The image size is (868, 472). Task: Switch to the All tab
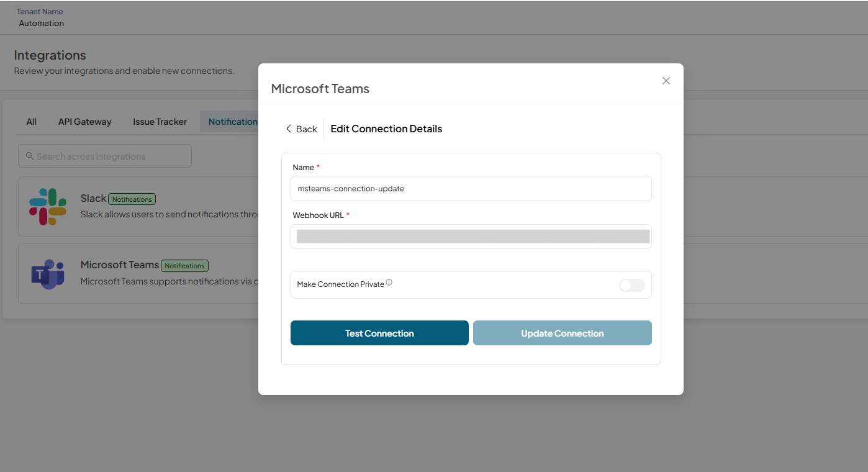pos(32,122)
